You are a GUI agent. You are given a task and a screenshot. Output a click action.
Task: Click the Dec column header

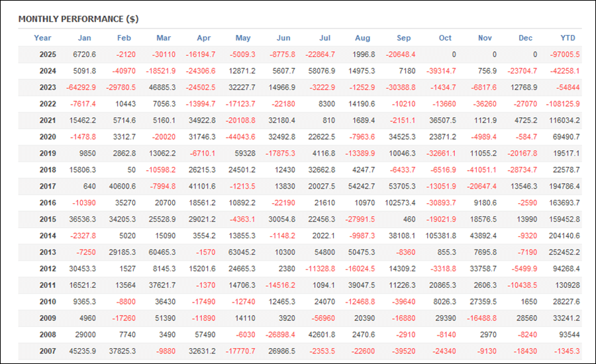(x=525, y=38)
